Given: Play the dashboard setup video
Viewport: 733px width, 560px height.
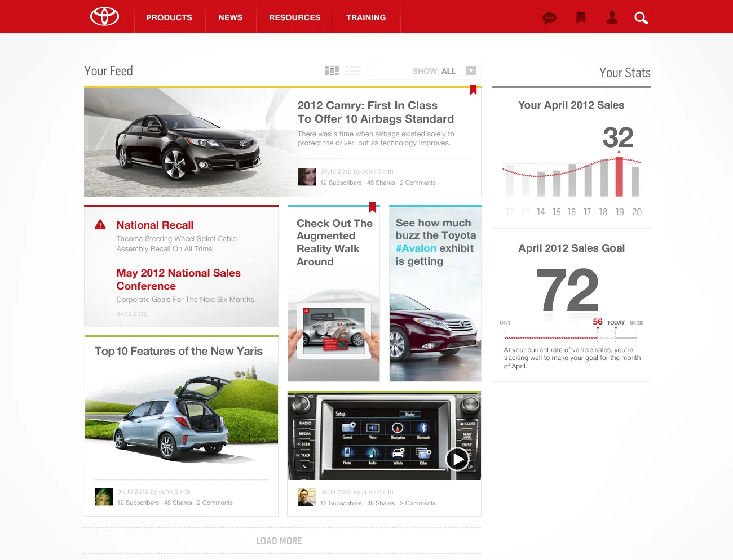Looking at the screenshot, I should point(458,459).
